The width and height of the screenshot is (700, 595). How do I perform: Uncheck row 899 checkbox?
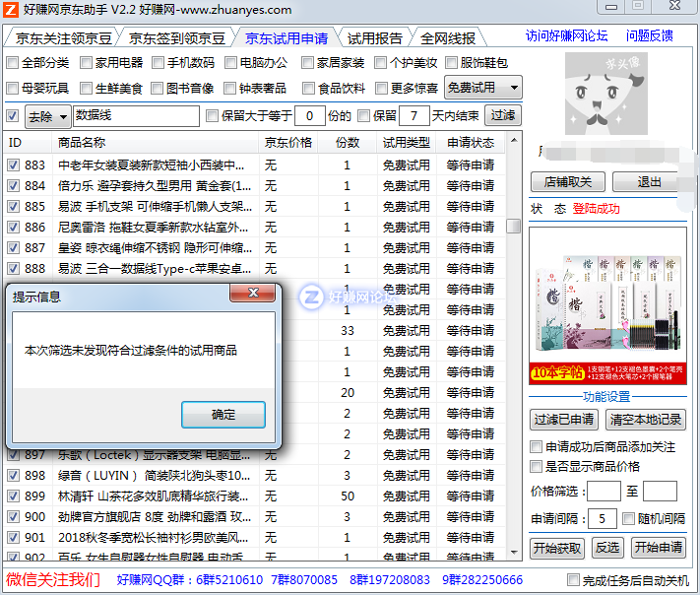[13, 496]
